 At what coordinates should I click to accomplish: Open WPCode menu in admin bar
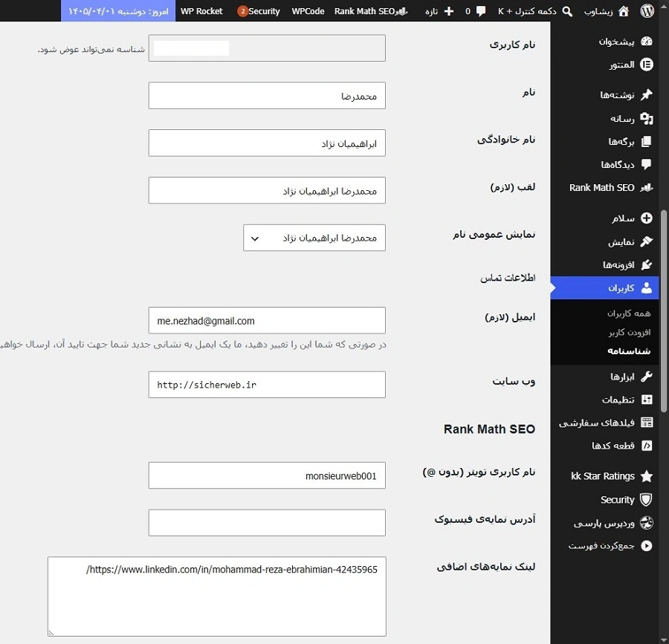click(x=308, y=11)
